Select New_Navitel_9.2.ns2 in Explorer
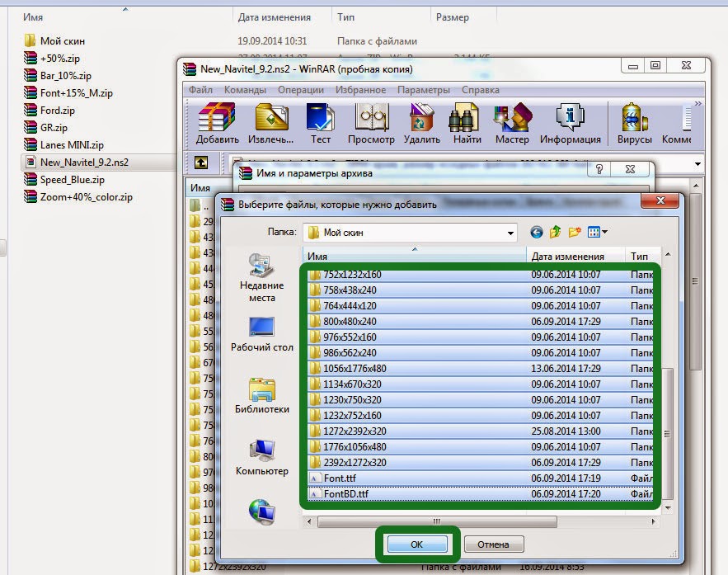This screenshot has height=575, width=728. (98, 163)
